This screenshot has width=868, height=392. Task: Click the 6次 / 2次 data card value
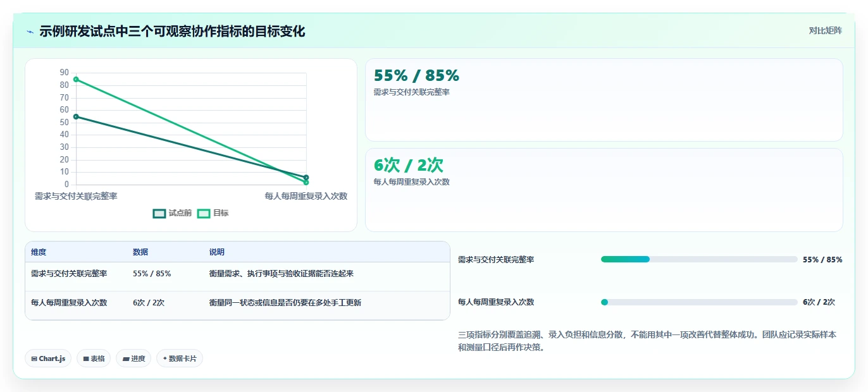(409, 166)
